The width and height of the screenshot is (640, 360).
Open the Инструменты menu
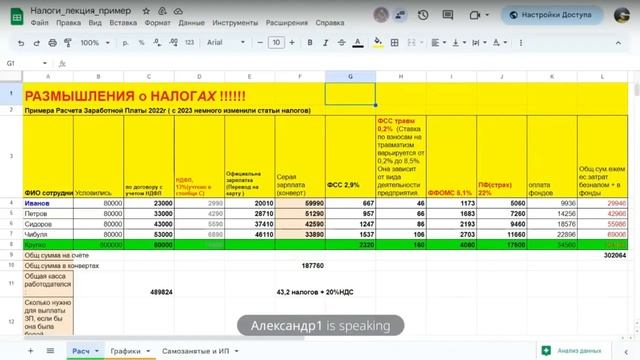235,23
